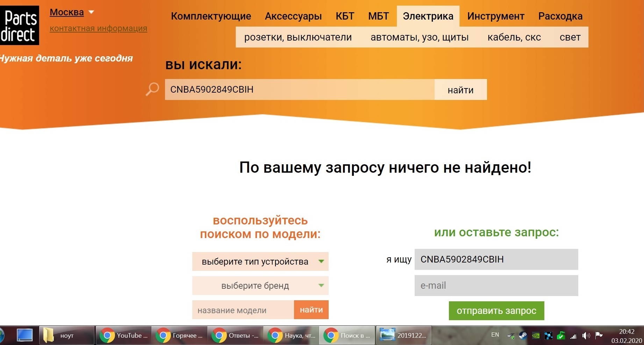Open 'выберите тип устройства' dropdown

coord(260,261)
